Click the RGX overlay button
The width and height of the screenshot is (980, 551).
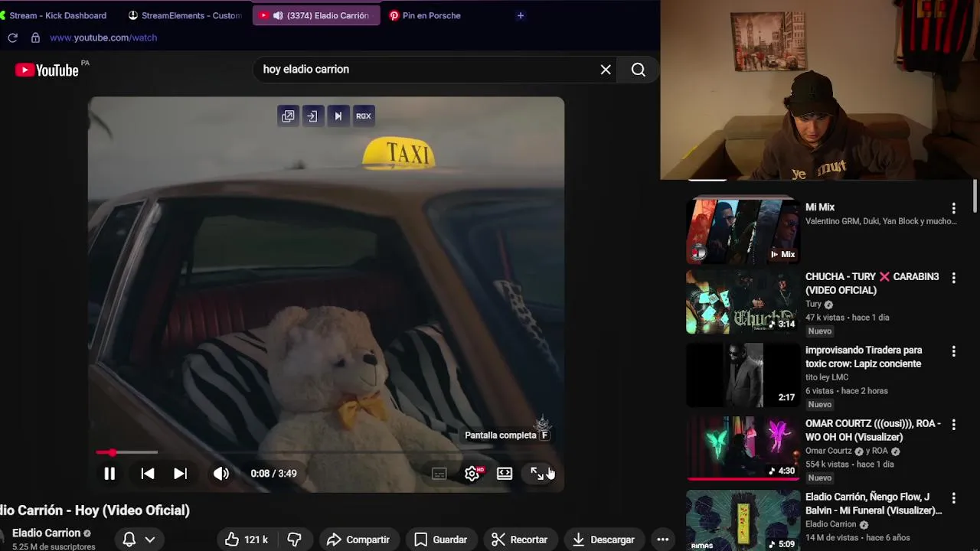363,116
